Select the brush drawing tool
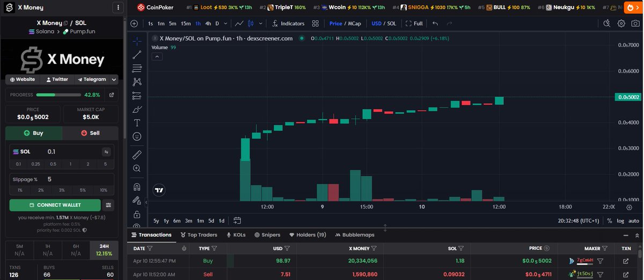The height and width of the screenshot is (280, 644). point(137,109)
